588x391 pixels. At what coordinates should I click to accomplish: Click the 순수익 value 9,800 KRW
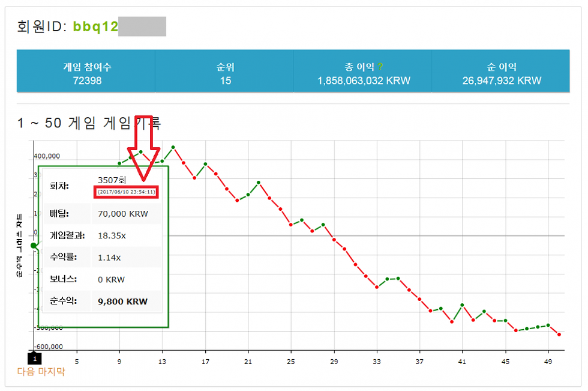[122, 302]
